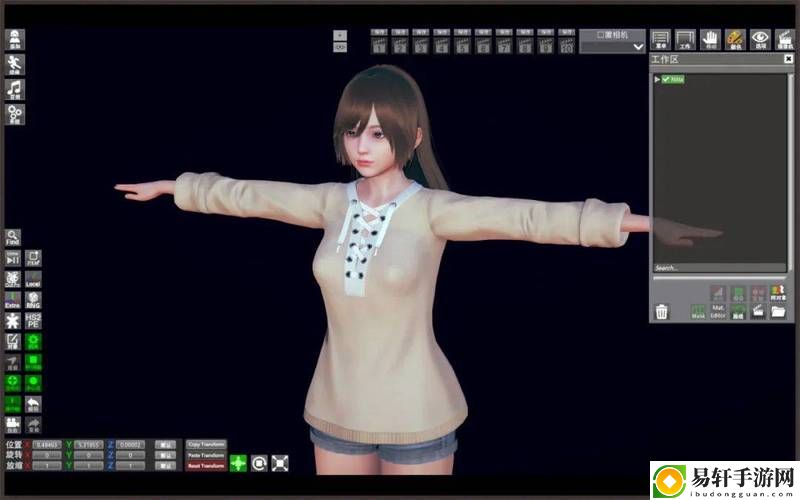Select the hand move icon

(710, 40)
